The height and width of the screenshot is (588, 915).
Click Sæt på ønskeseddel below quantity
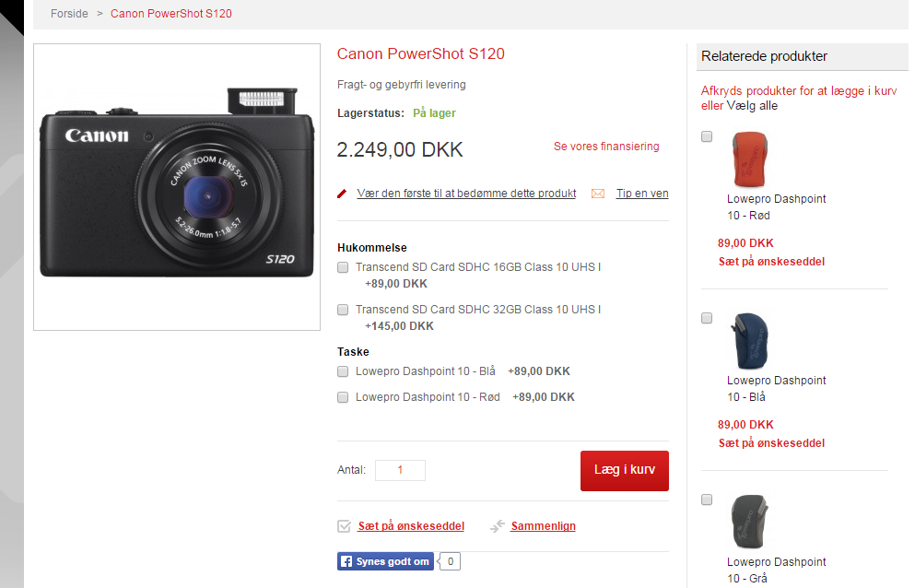tap(411, 526)
